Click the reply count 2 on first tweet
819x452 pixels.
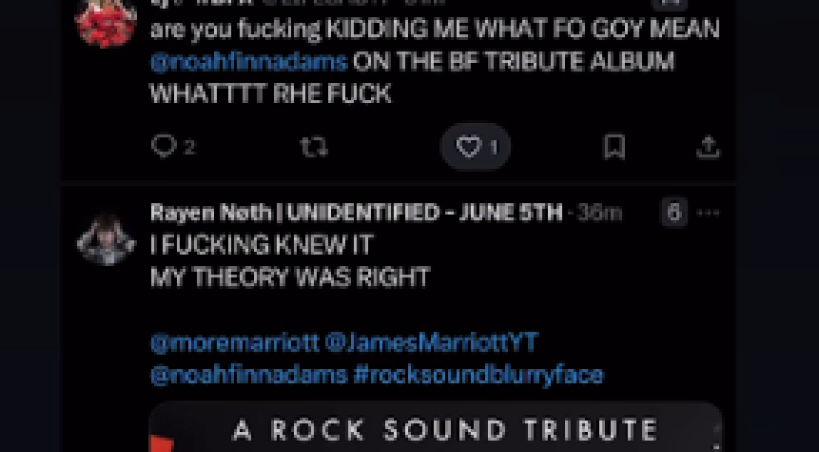point(189,148)
